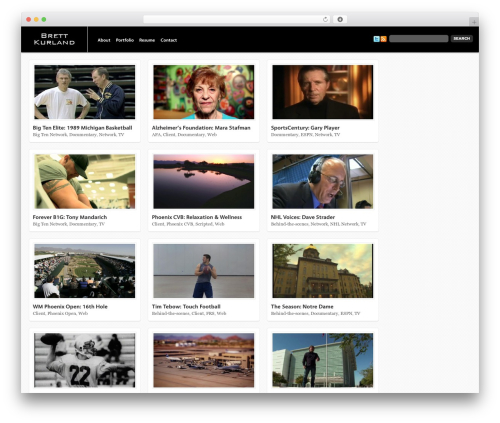This screenshot has height=423, width=500.
Task: Click tags under Gary Player title
Action: (x=305, y=135)
